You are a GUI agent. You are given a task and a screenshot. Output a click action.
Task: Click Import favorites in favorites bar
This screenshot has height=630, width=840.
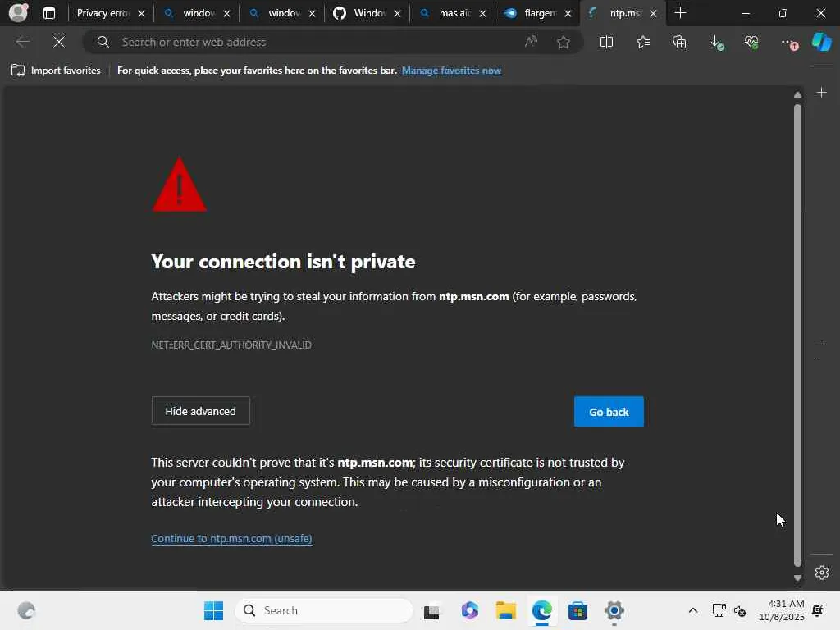(x=56, y=71)
